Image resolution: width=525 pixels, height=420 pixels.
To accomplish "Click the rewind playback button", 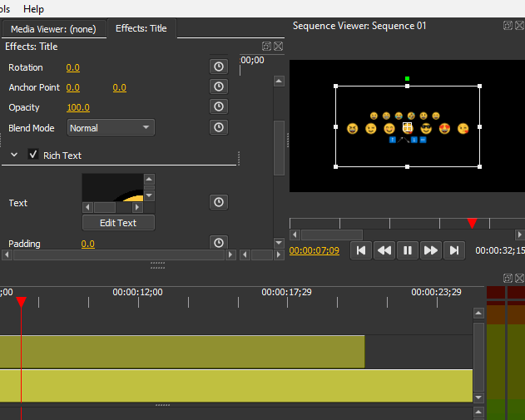I will coord(384,250).
